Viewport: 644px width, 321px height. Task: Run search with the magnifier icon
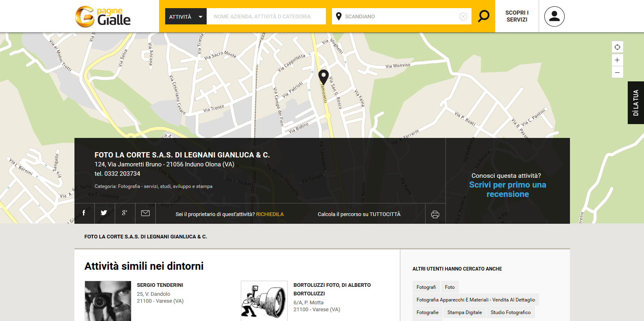(483, 16)
